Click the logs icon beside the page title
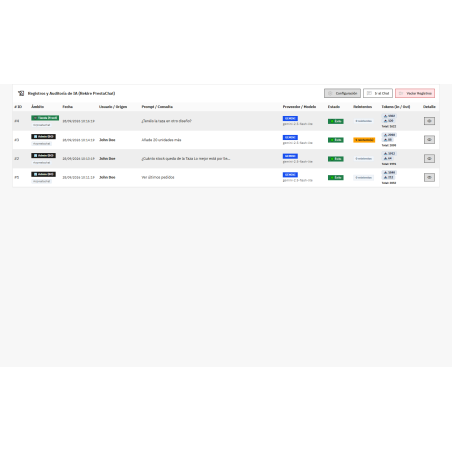452x452 pixels. click(21, 93)
